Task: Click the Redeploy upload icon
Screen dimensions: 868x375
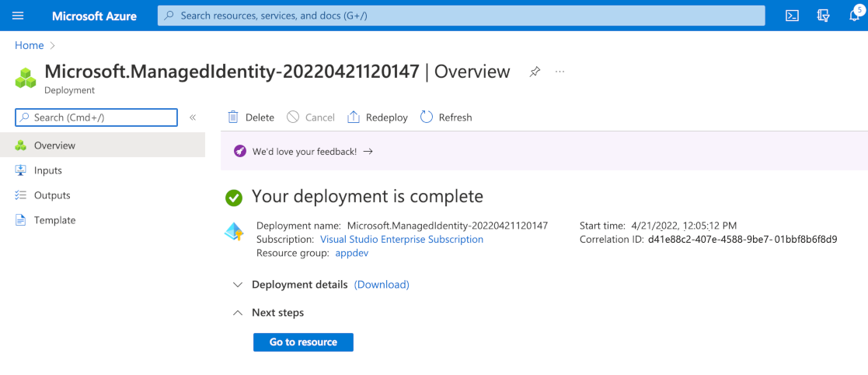Action: pyautogui.click(x=353, y=117)
